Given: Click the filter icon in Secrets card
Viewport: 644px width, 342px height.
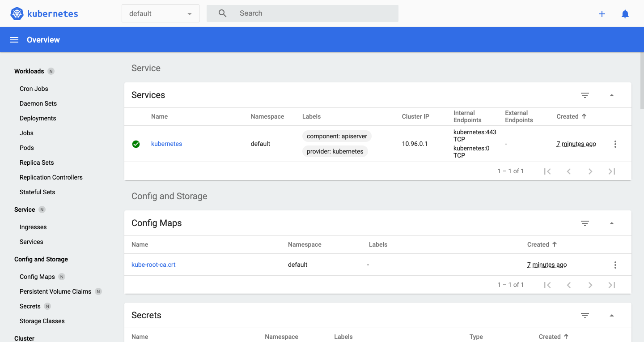Looking at the screenshot, I should 585,315.
